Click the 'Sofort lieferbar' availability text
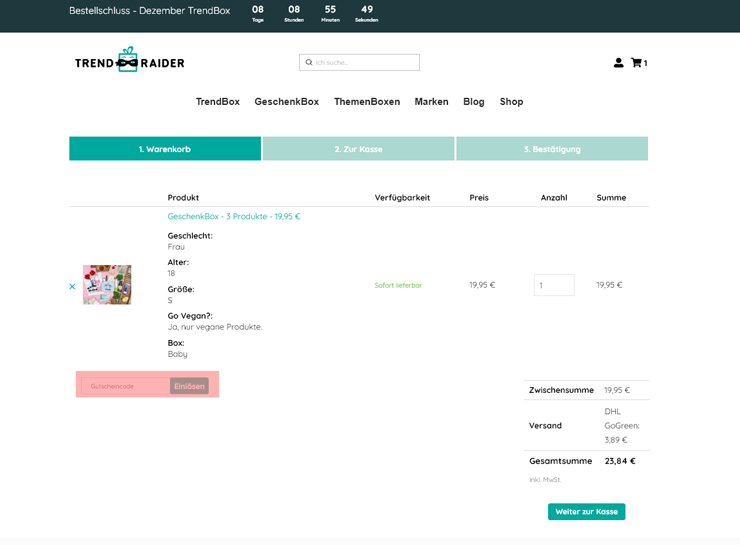Viewport: 740px width, 545px height. point(398,285)
